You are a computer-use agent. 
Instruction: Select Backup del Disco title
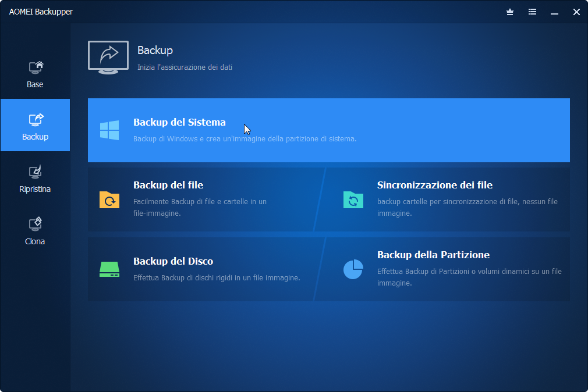coord(173,261)
